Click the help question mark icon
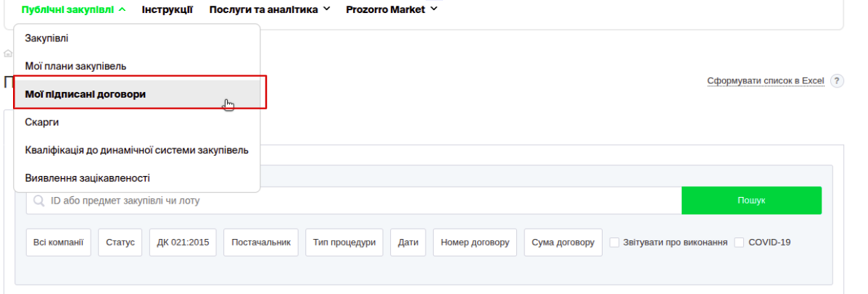Screen dimensions: 868x294 [x=838, y=80]
